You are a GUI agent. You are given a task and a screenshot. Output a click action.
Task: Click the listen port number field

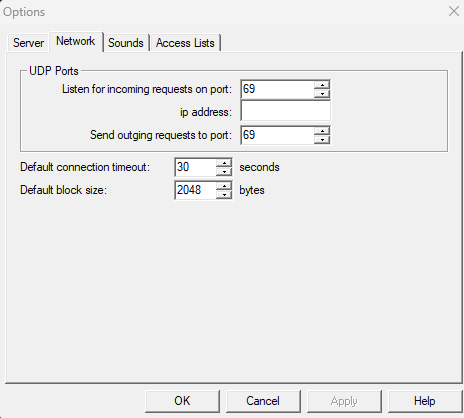(x=277, y=89)
